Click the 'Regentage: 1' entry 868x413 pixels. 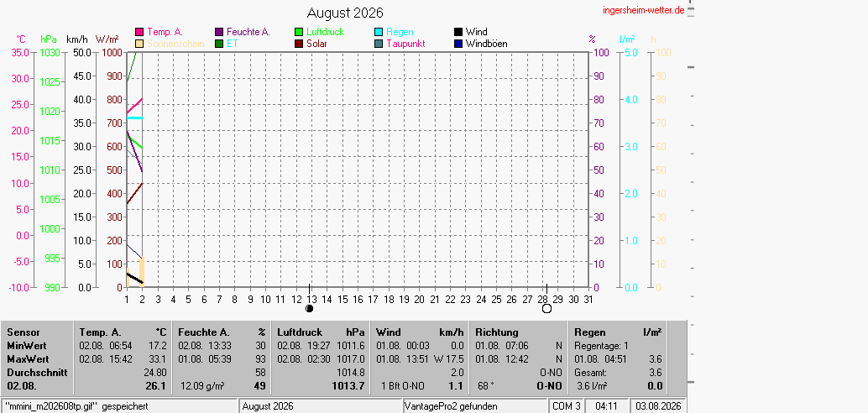click(x=601, y=346)
